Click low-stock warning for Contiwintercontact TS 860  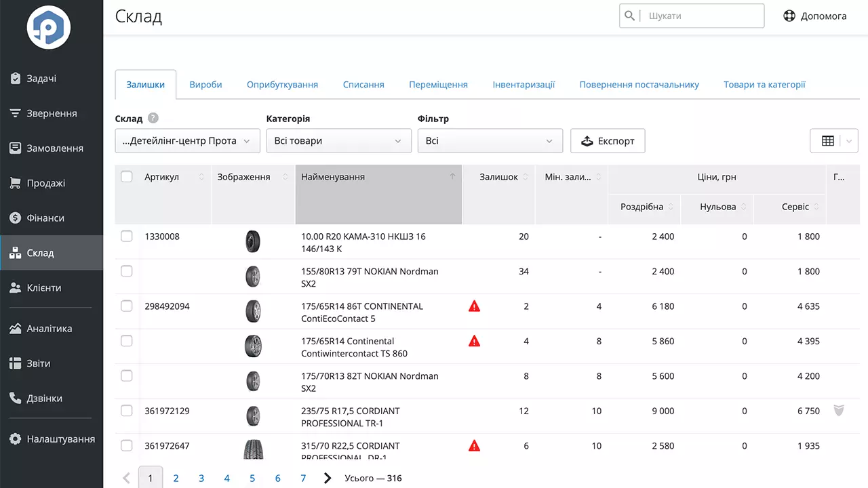[475, 341]
